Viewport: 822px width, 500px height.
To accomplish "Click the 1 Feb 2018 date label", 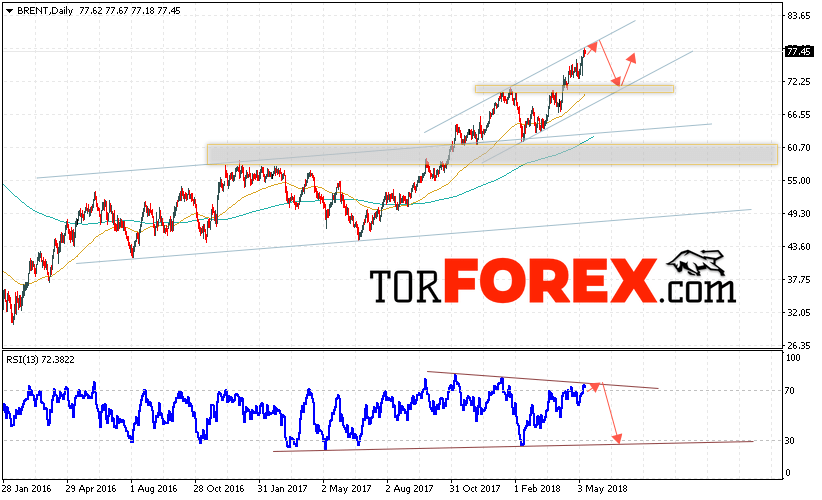I will tap(537, 489).
